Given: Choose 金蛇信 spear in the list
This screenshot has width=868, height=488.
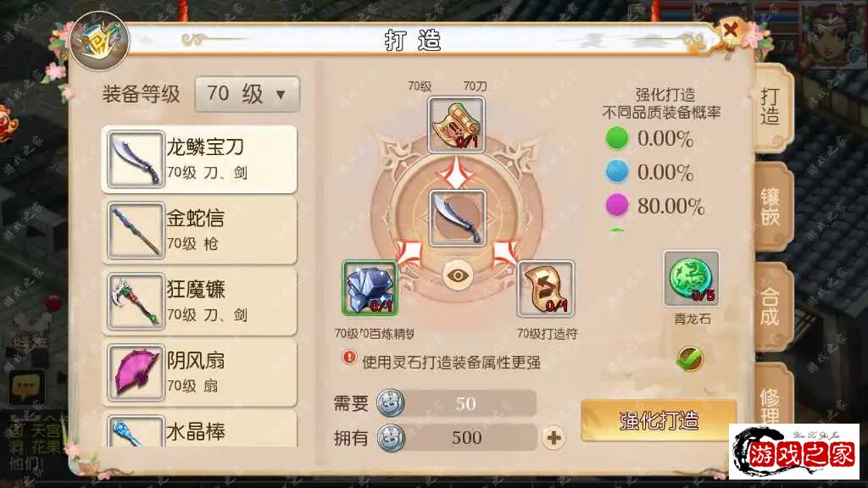Looking at the screenshot, I should [199, 230].
